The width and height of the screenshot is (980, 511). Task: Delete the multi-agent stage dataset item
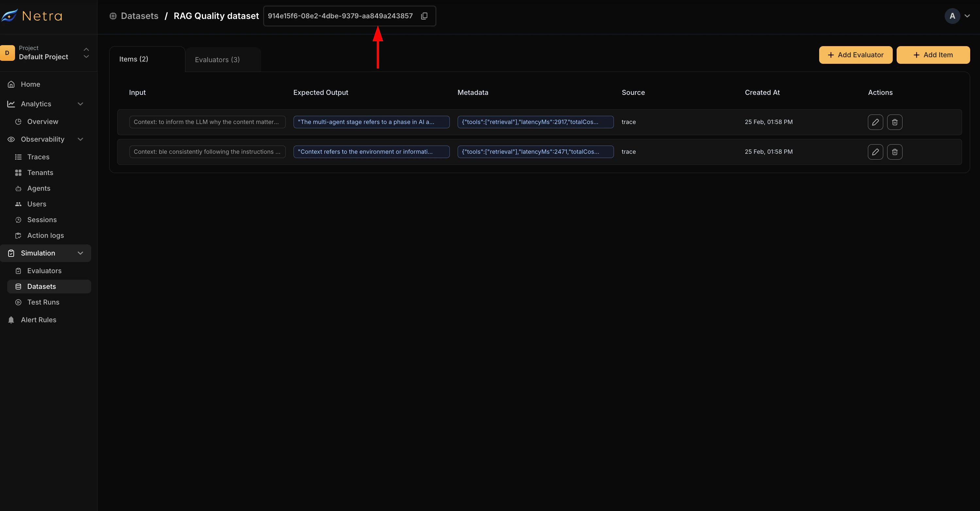click(894, 122)
